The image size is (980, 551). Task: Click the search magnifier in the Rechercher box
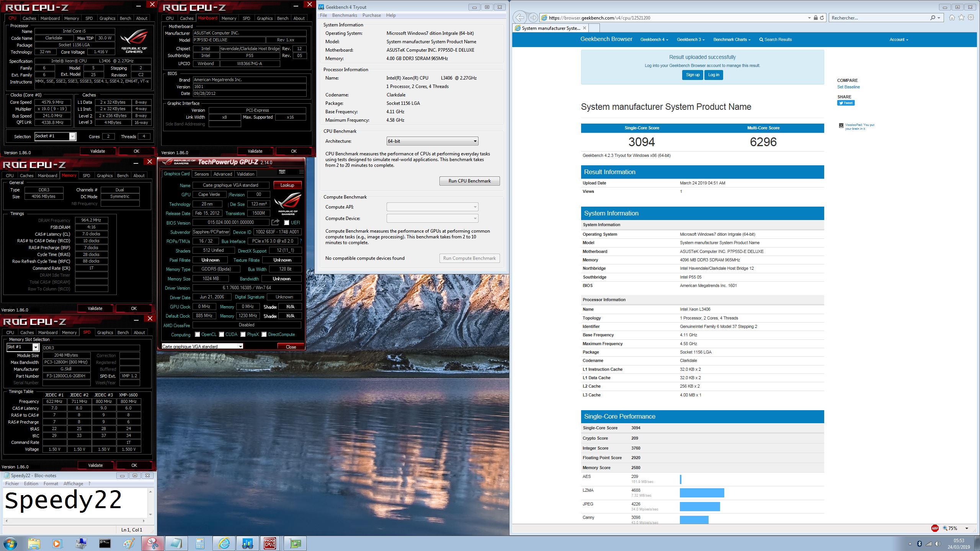coord(933,18)
